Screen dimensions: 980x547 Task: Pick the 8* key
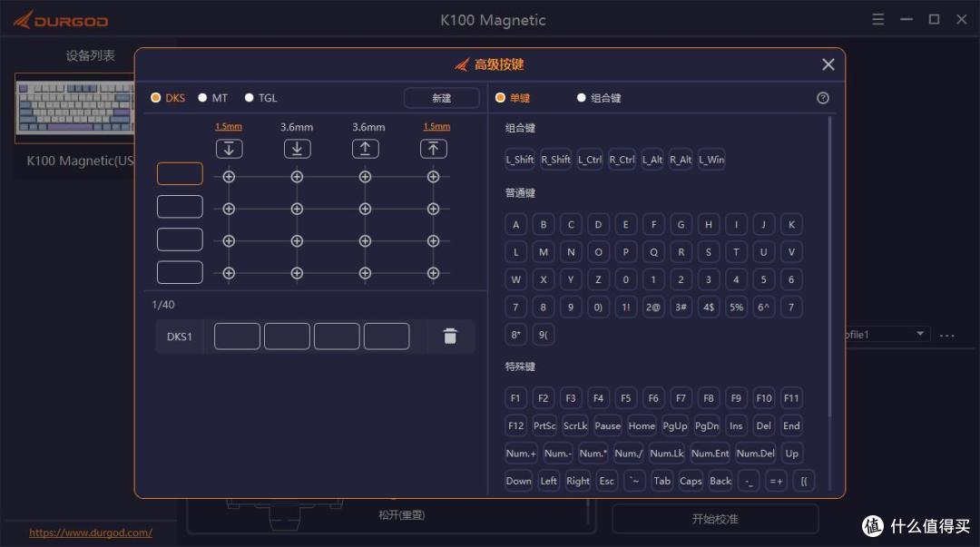[x=515, y=335]
